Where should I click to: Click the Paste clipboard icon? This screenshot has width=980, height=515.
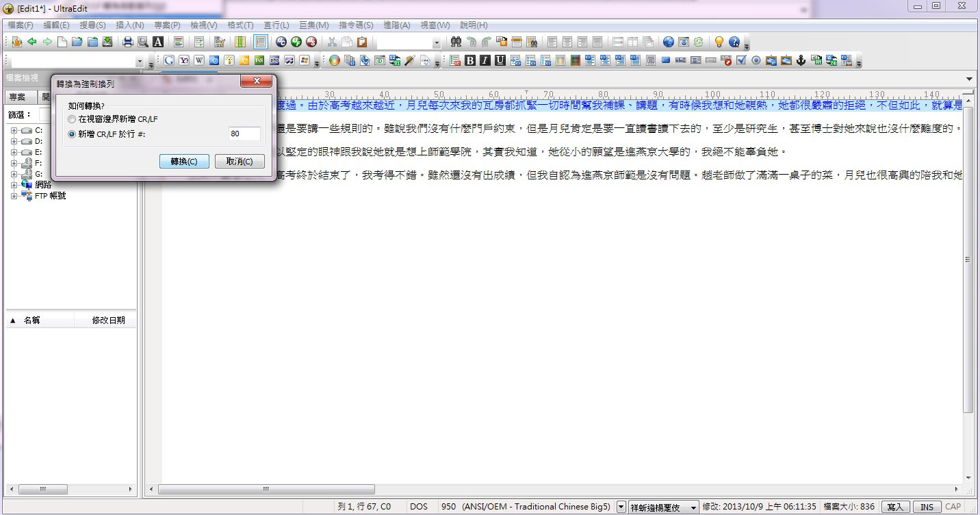[362, 42]
